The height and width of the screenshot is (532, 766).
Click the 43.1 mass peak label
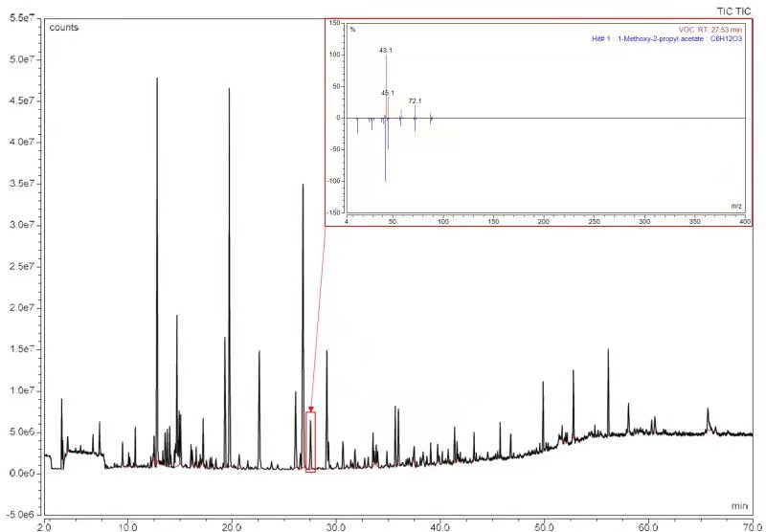pos(386,49)
